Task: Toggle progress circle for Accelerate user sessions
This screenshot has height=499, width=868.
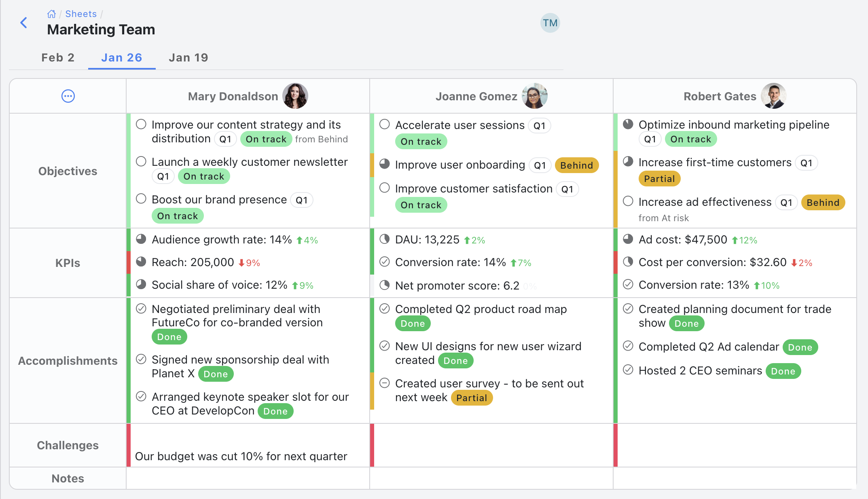Action: (x=385, y=124)
